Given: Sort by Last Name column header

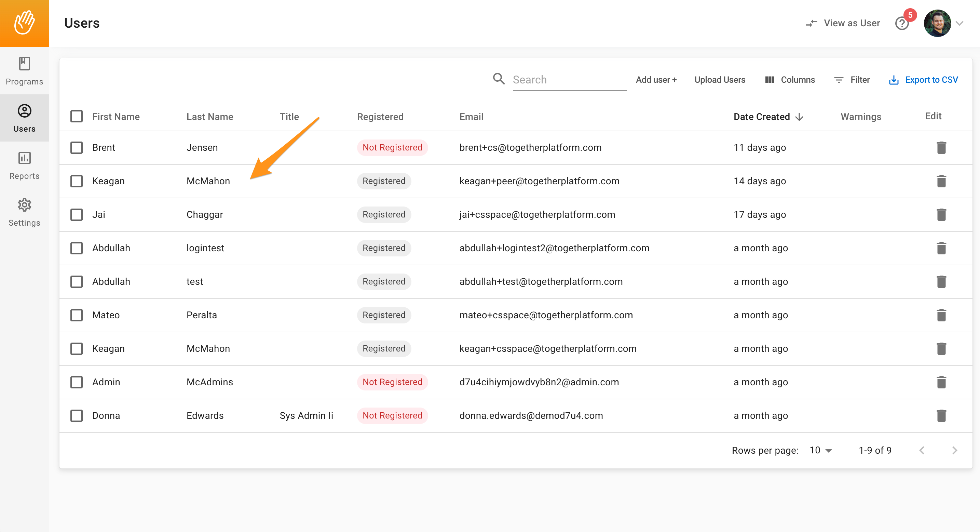Looking at the screenshot, I should click(x=209, y=117).
